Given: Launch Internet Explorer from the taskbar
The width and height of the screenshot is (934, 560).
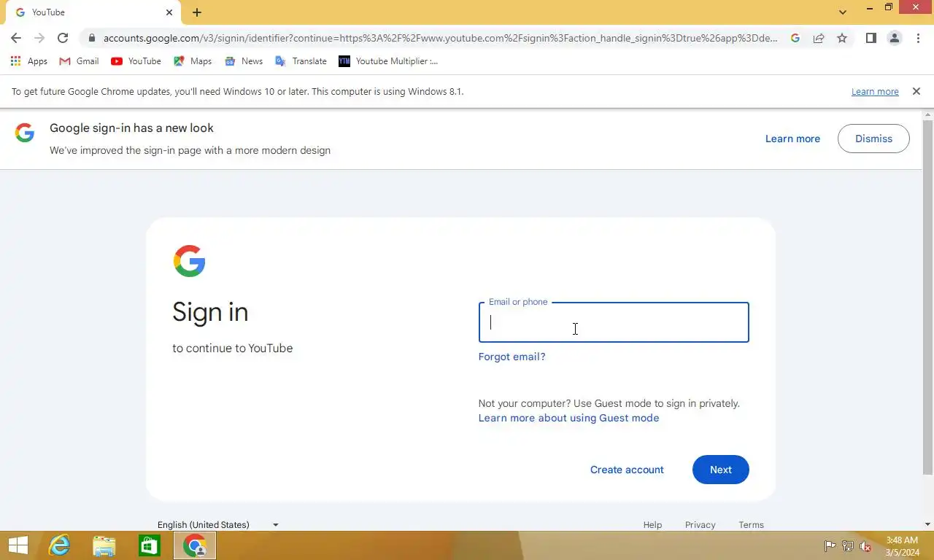Looking at the screenshot, I should click(x=59, y=545).
